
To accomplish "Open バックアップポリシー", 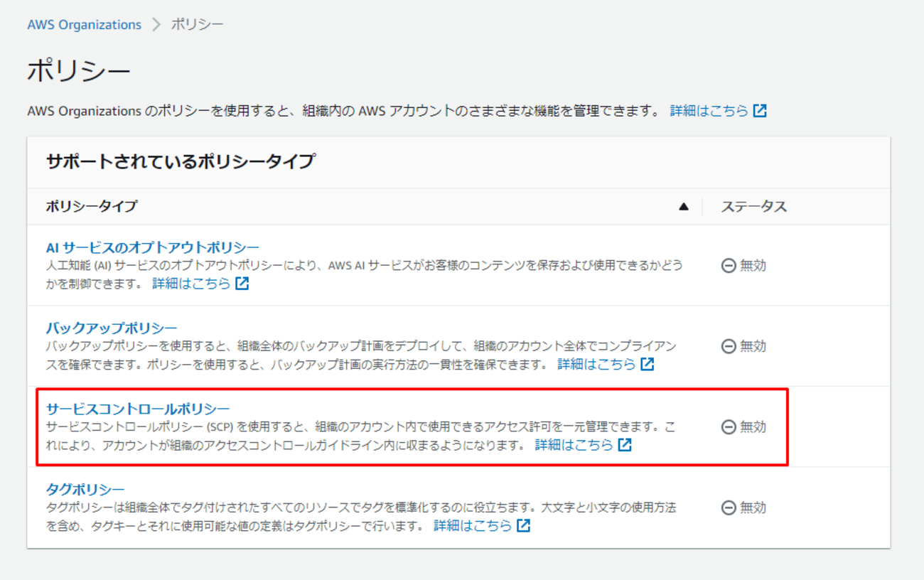I will [112, 328].
